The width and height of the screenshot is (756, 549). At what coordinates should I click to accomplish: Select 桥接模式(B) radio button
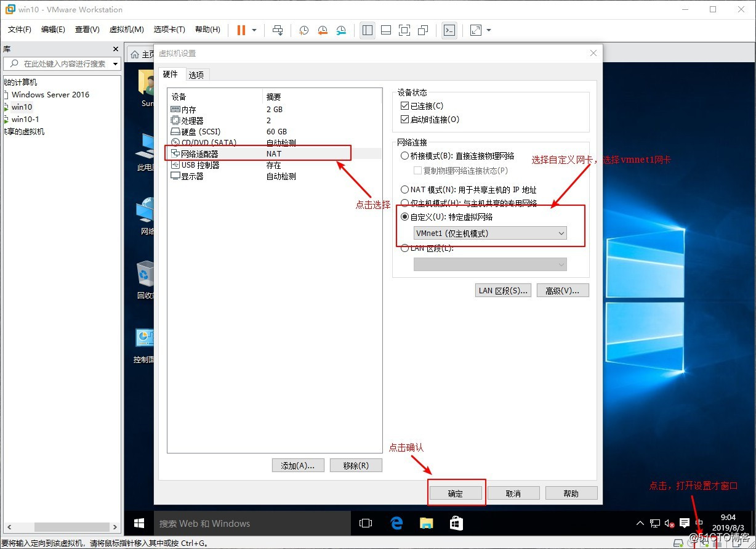pyautogui.click(x=404, y=156)
